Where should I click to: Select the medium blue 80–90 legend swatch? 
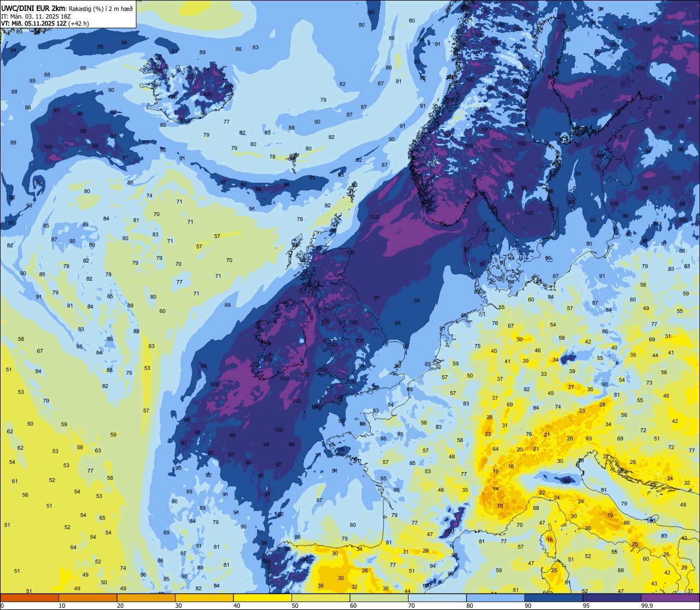pyautogui.click(x=495, y=597)
